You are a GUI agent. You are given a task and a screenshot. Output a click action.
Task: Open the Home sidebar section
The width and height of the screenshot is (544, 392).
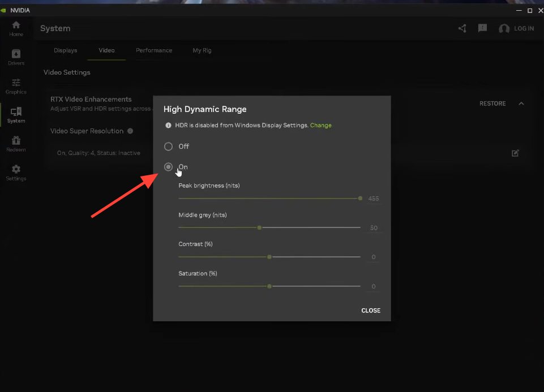16,29
